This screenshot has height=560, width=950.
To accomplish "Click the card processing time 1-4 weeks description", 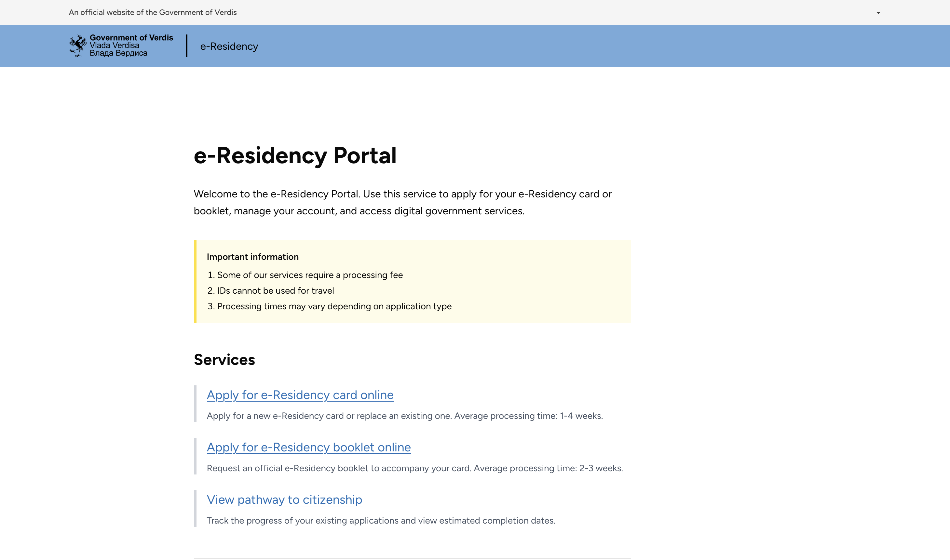I will pyautogui.click(x=405, y=416).
